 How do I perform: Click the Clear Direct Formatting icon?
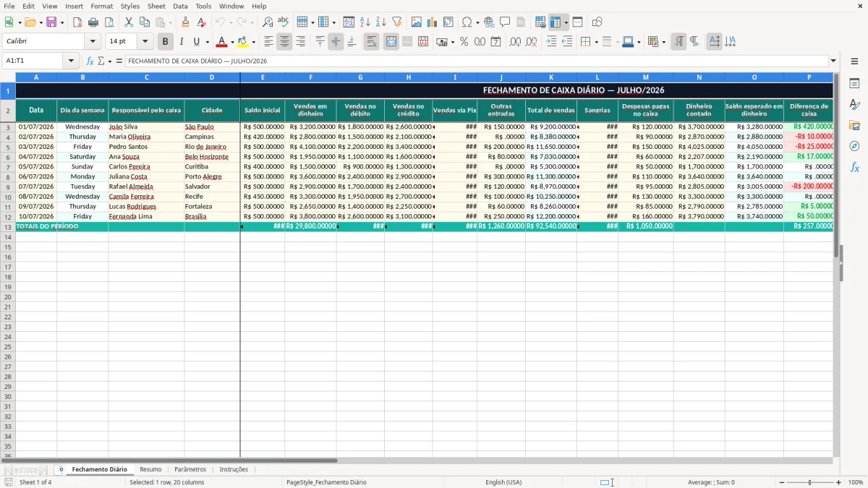pyautogui.click(x=200, y=22)
